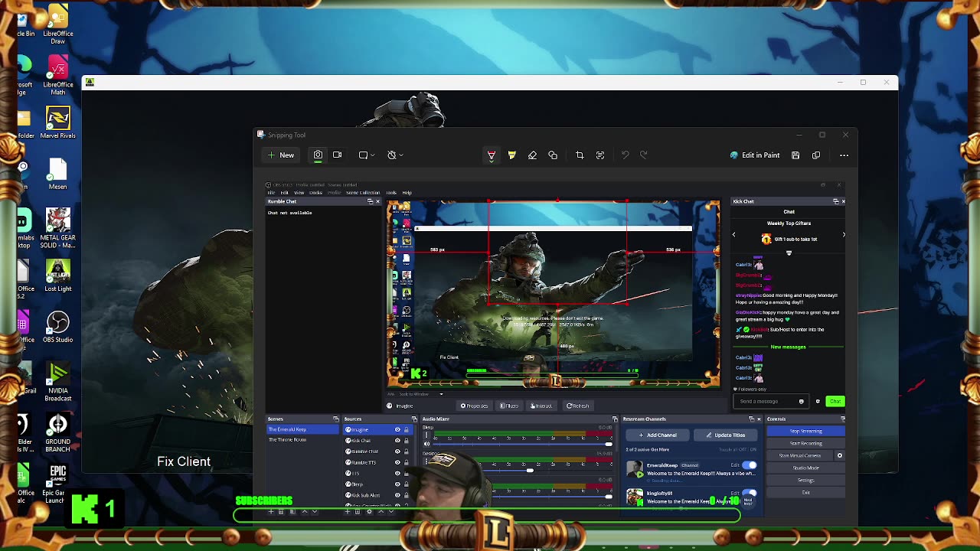Open the Epic Games Launcher desktop shortcut

pos(58,484)
